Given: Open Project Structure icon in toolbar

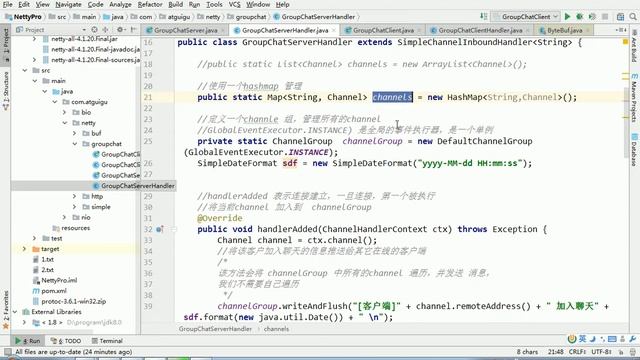Looking at the screenshot, I should [620, 17].
